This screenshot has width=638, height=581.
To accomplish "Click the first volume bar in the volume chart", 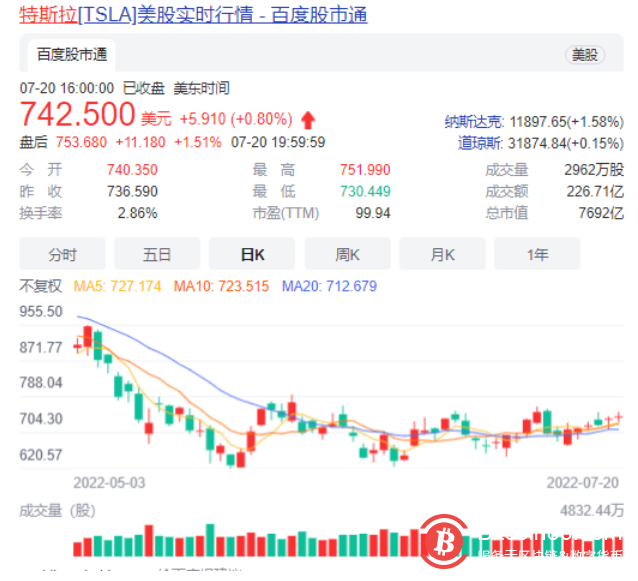I will 77,549.
